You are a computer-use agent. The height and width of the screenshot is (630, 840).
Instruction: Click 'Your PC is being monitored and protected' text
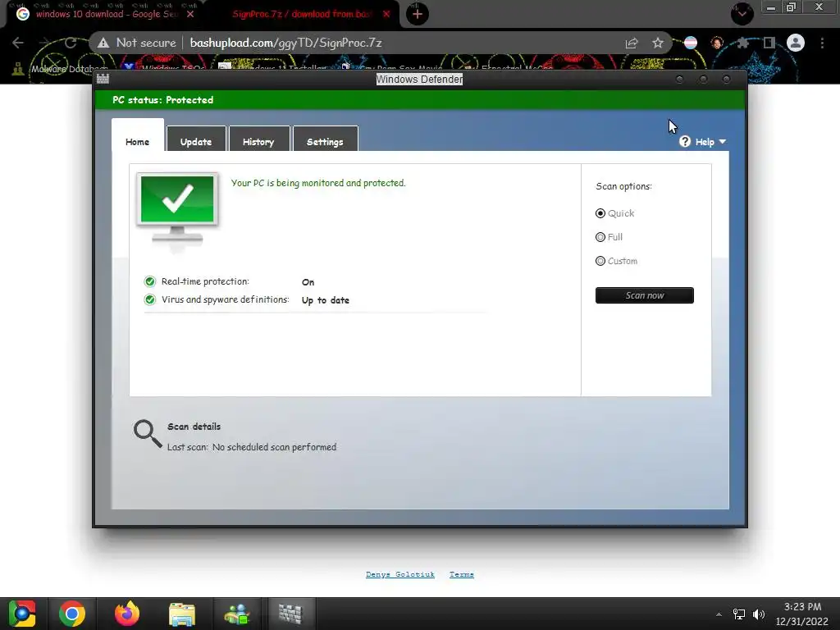pyautogui.click(x=318, y=183)
